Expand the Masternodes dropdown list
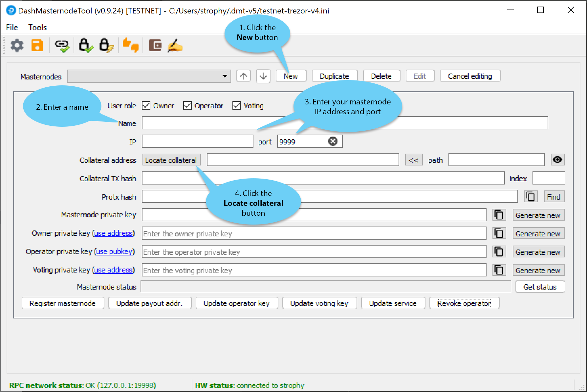The height and width of the screenshot is (392, 587). (225, 76)
